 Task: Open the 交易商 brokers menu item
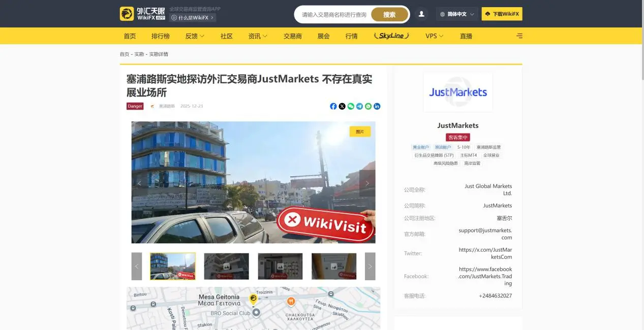tap(293, 36)
